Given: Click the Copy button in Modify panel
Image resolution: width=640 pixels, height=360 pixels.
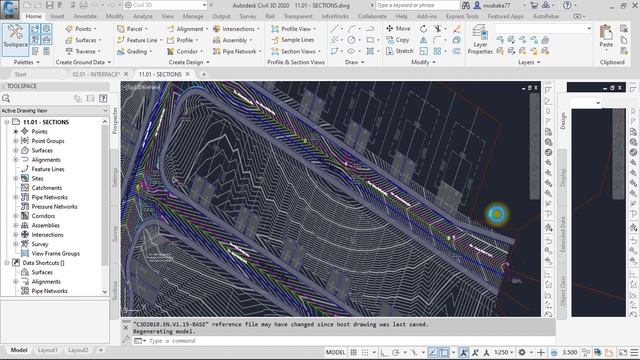Looking at the screenshot, I should point(398,40).
